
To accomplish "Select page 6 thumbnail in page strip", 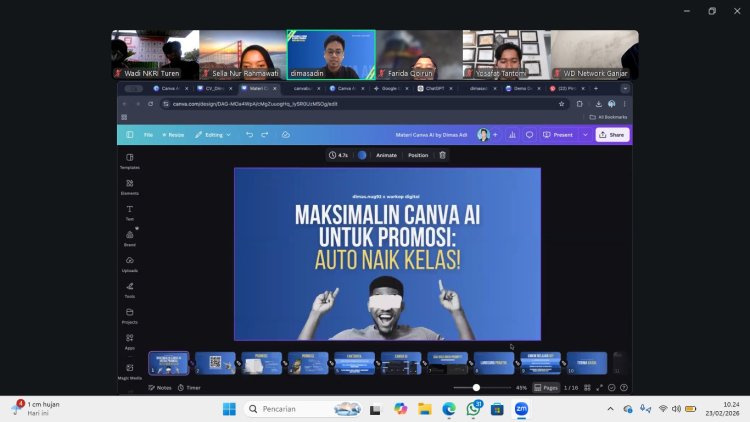I will 401,363.
